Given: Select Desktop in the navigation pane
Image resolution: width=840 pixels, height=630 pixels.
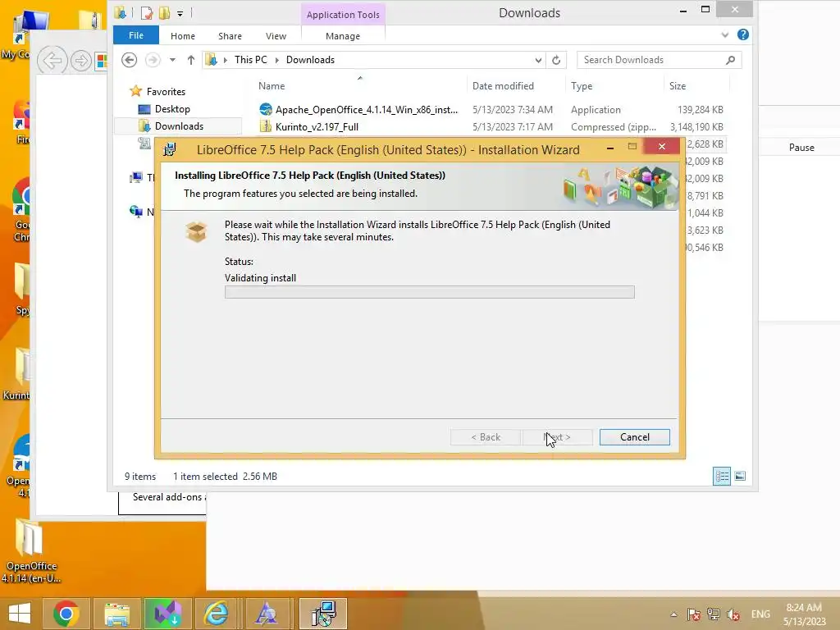Looking at the screenshot, I should click(x=172, y=109).
